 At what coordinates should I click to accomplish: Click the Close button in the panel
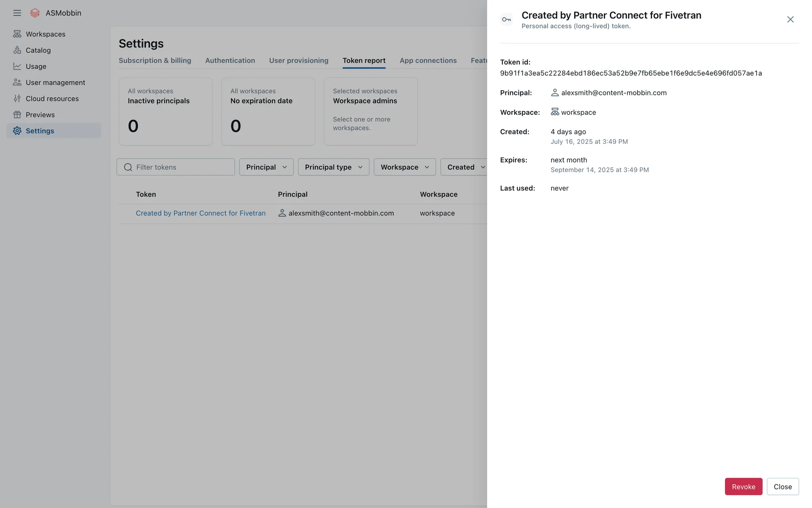[782, 487]
